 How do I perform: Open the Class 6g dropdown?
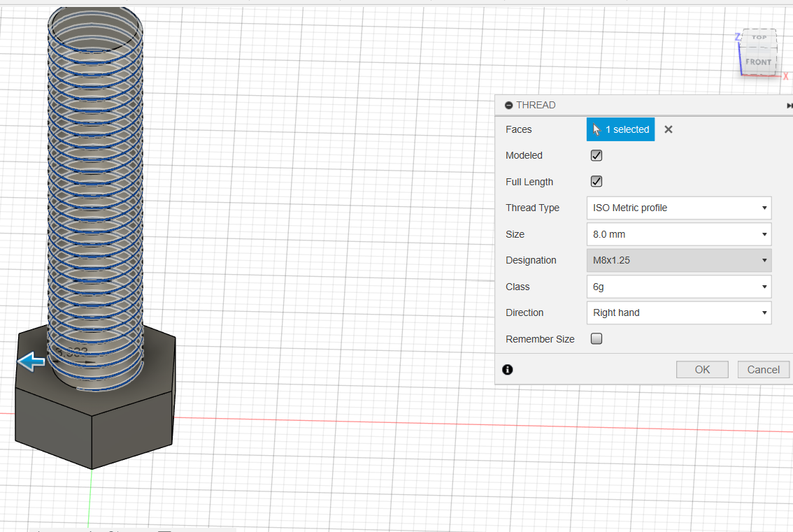click(679, 287)
